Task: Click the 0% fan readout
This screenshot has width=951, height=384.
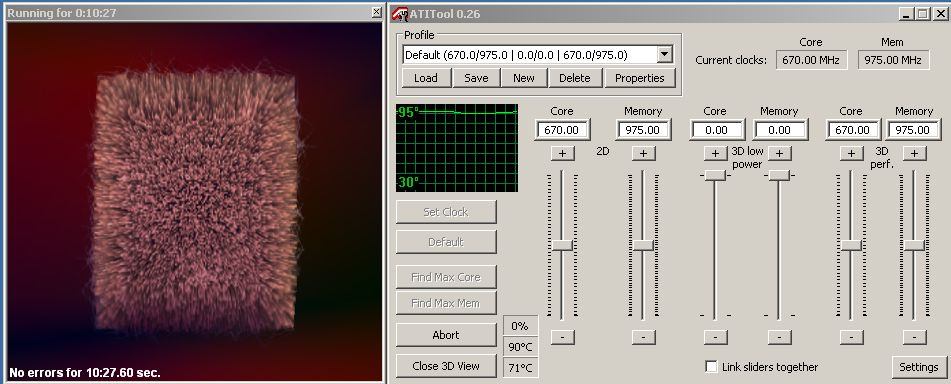Action: pos(520,326)
